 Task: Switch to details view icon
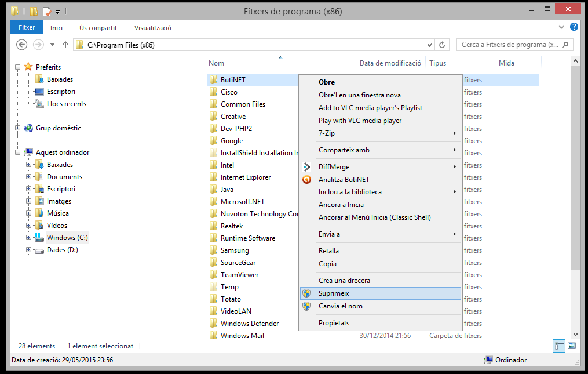click(559, 346)
